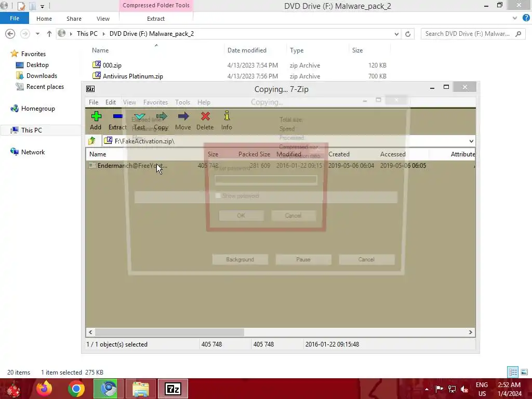Select 000.zip in Explorer
This screenshot has width=532, height=399.
[x=112, y=65]
